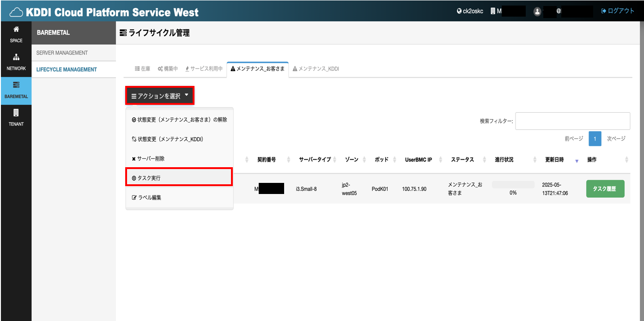
Task: Sort table by 契約番号 column
Action: pyautogui.click(x=267, y=160)
